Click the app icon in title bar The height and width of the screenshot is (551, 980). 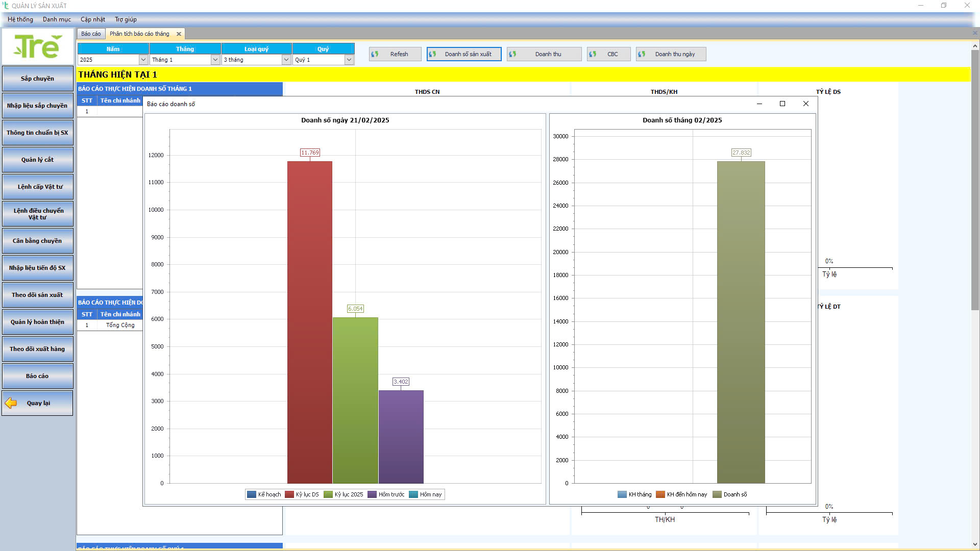pyautogui.click(x=6, y=6)
